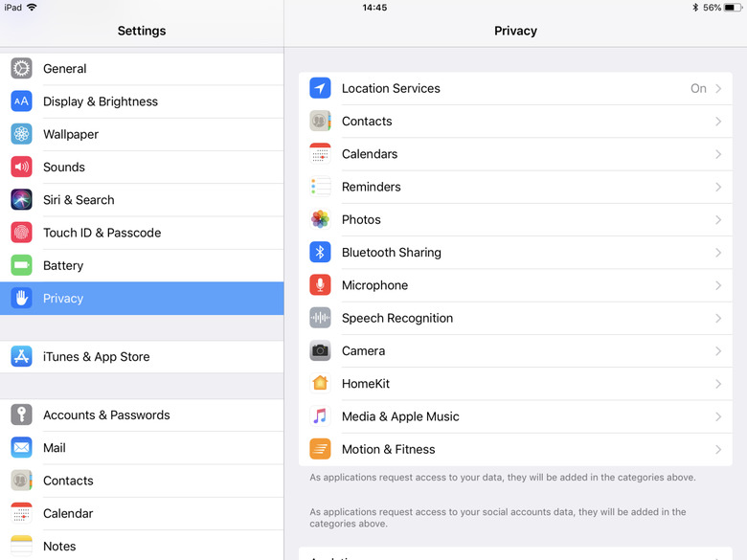The image size is (747, 560).
Task: Tap the HomeKit house icon
Action: tap(320, 384)
